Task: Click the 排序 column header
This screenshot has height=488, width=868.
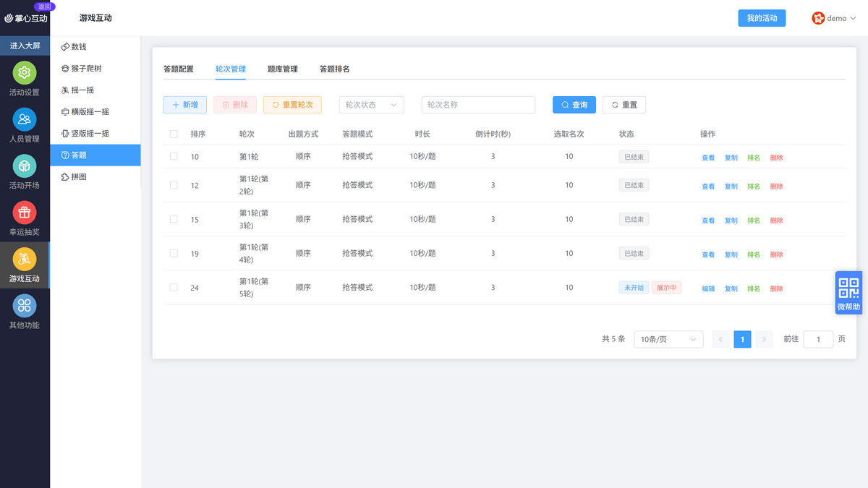Action: [198, 134]
